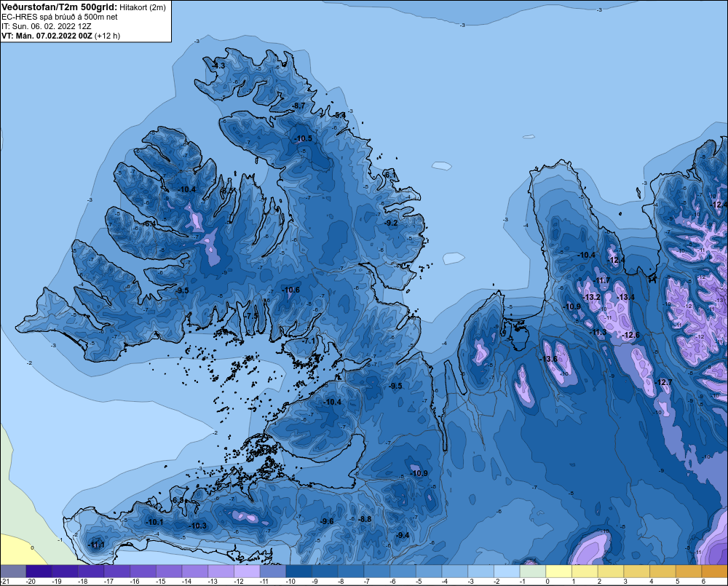Select the initial time 'IT: Sun. 06. 02. 2022 12Z'
The height and width of the screenshot is (586, 728).
click(x=47, y=26)
